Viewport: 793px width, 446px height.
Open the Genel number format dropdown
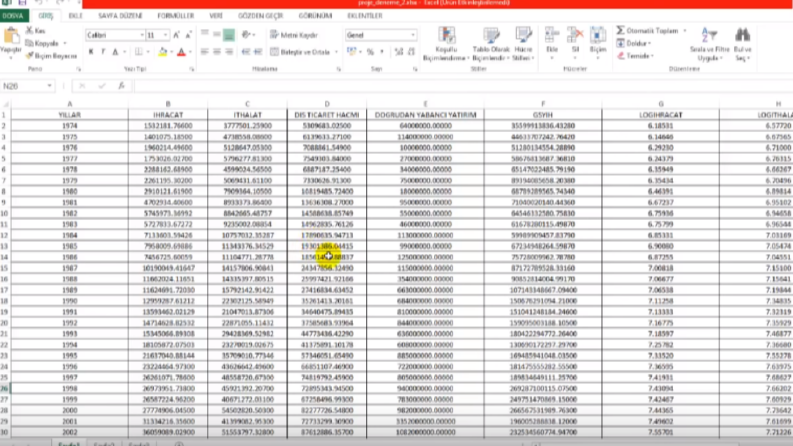413,35
